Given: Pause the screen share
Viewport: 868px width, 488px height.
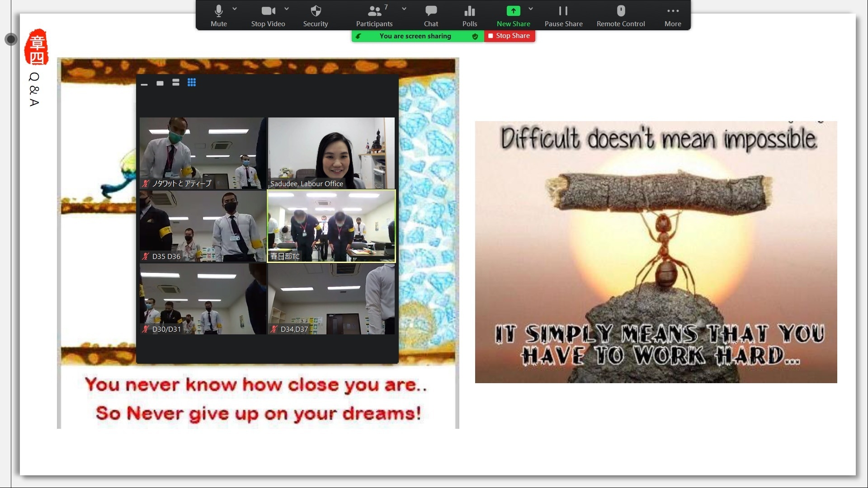Looking at the screenshot, I should (x=563, y=15).
